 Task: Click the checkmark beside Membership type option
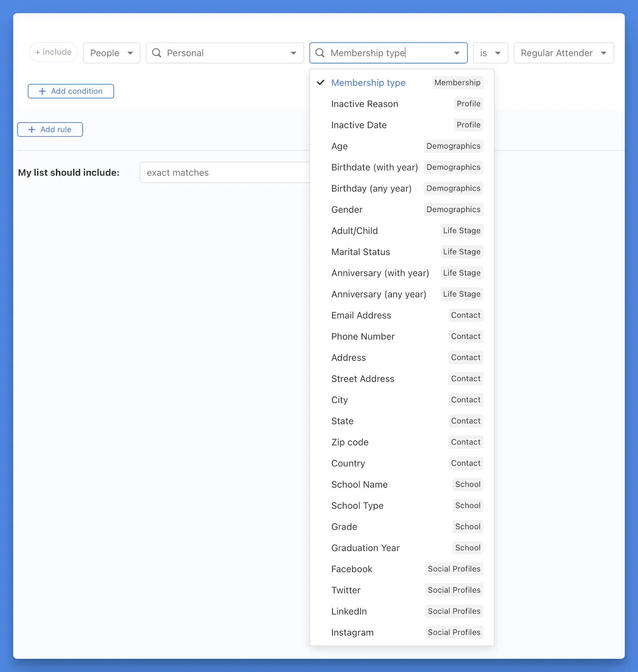click(x=321, y=82)
